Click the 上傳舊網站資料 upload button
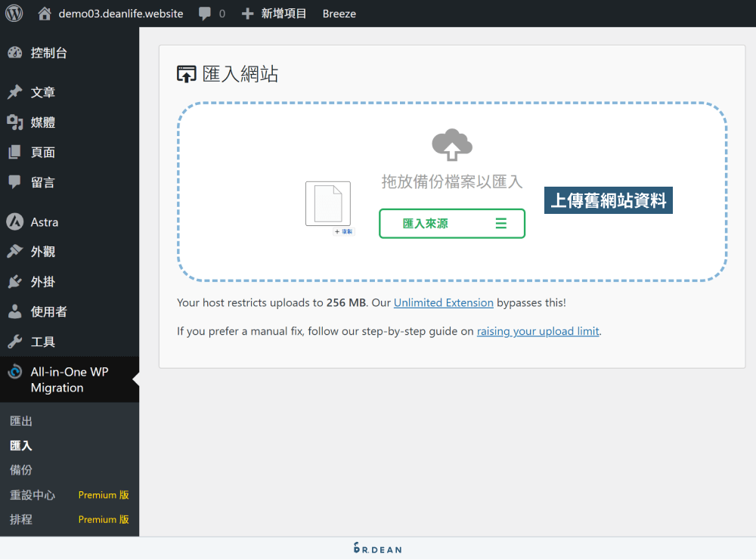This screenshot has height=560, width=756. (x=608, y=200)
